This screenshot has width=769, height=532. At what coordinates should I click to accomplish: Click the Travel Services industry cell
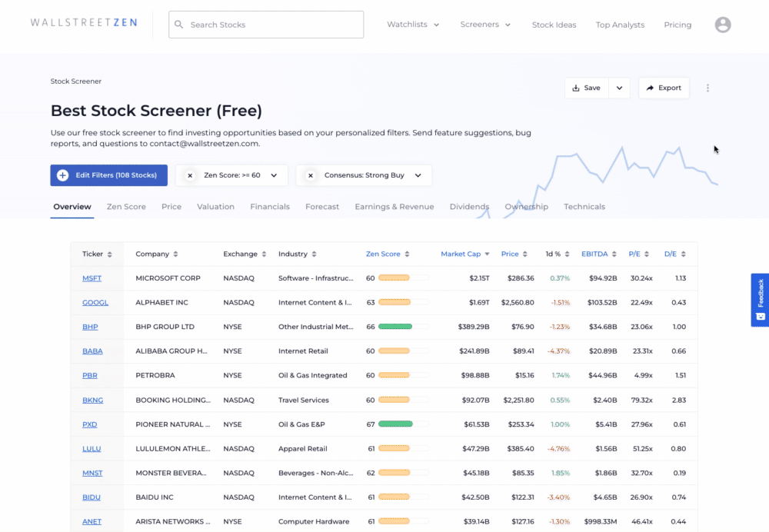click(304, 400)
